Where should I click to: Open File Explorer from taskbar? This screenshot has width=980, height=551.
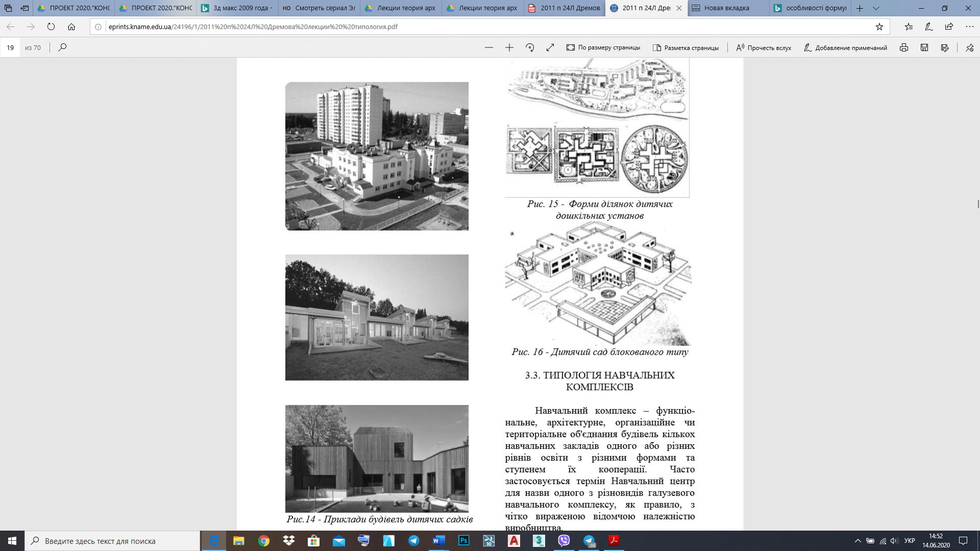click(239, 541)
